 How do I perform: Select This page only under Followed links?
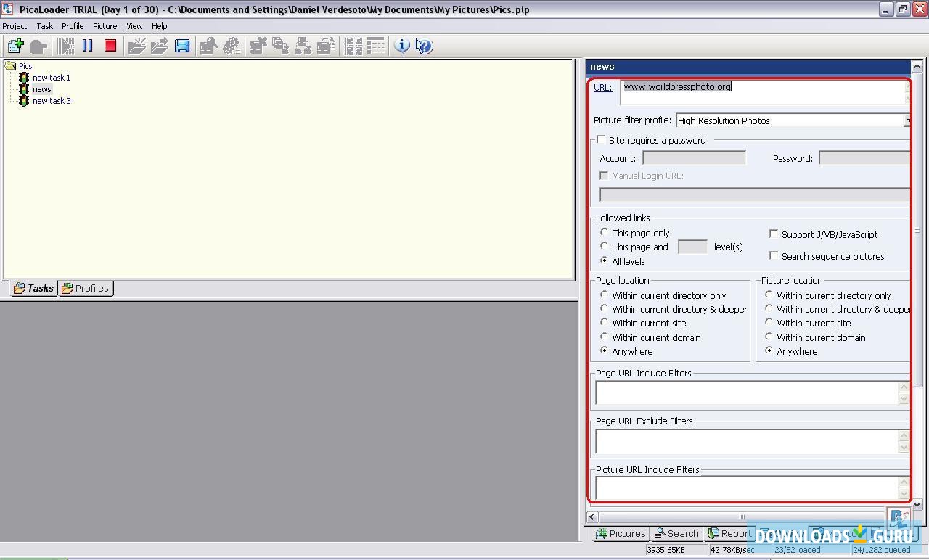coord(604,233)
